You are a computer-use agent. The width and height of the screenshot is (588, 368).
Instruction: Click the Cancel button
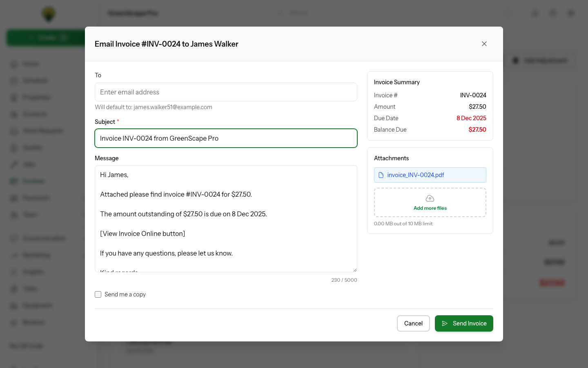click(x=413, y=323)
